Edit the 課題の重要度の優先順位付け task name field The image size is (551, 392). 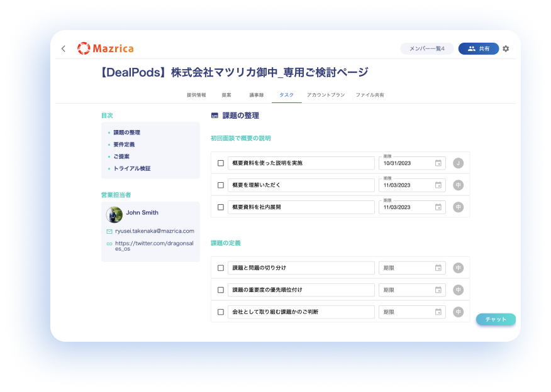tap(301, 290)
